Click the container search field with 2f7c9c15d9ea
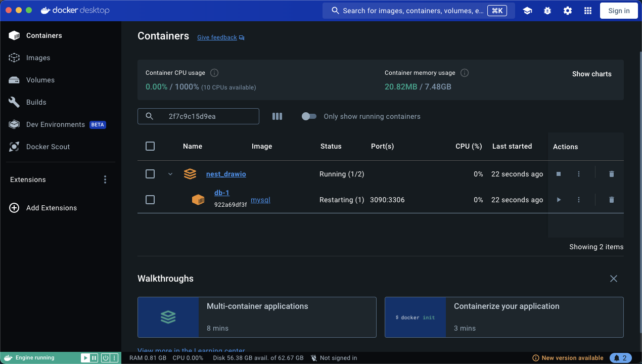The image size is (642, 364). click(198, 116)
